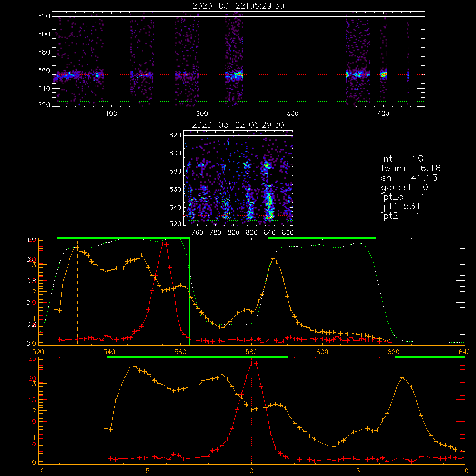Click x-axis label 200 on top image
This screenshot has width=476, height=476.
pos(202,114)
